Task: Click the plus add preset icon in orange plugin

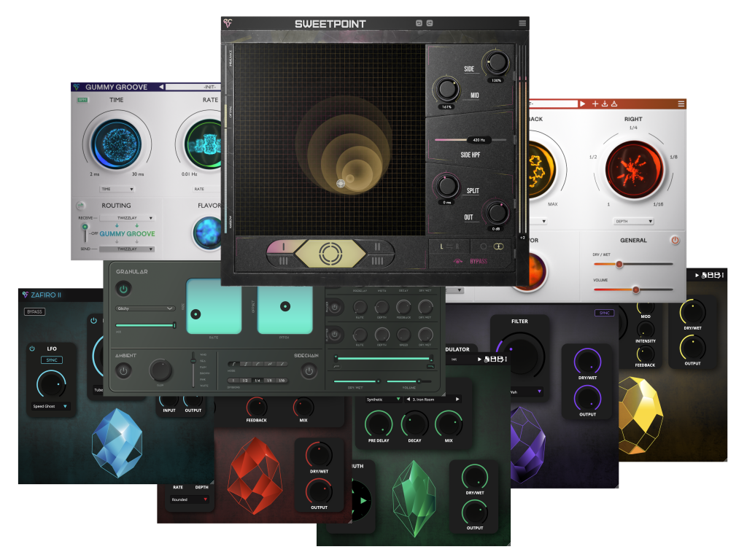Action: 595,104
